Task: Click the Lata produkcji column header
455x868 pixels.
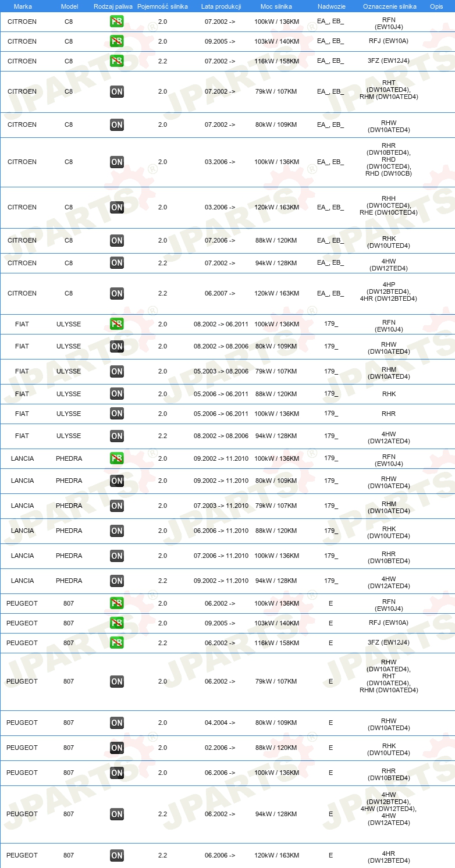Action: (x=221, y=6)
